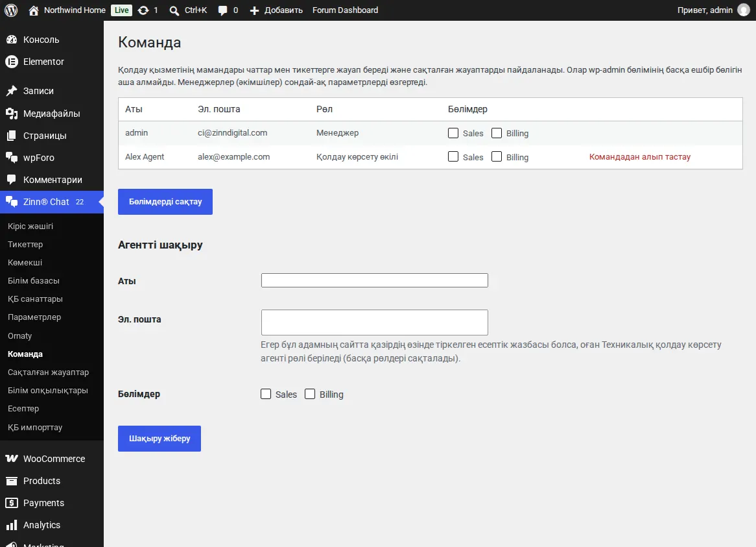Open the Elementor sidebar icon
Viewport: 756px width, 547px height.
click(x=12, y=62)
